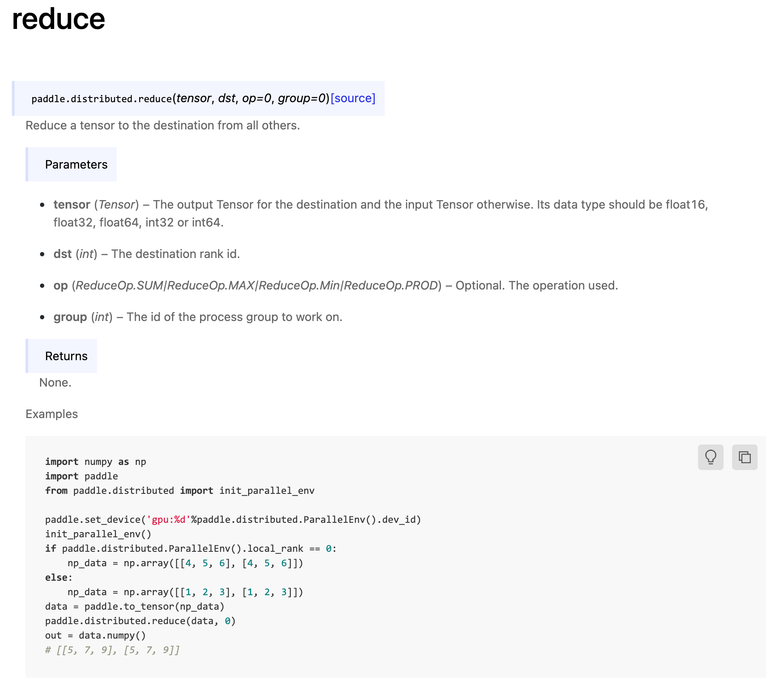Click the 'out = data.numpy()' code line
The height and width of the screenshot is (688, 784).
(96, 636)
